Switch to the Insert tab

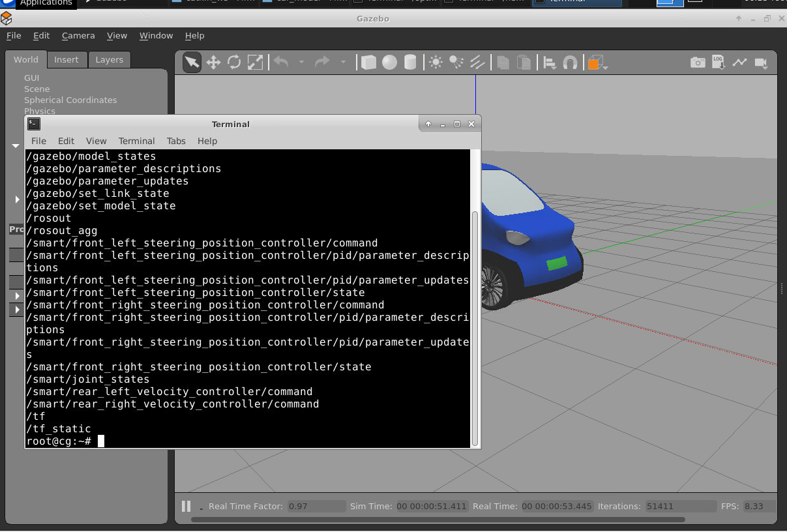pos(67,59)
